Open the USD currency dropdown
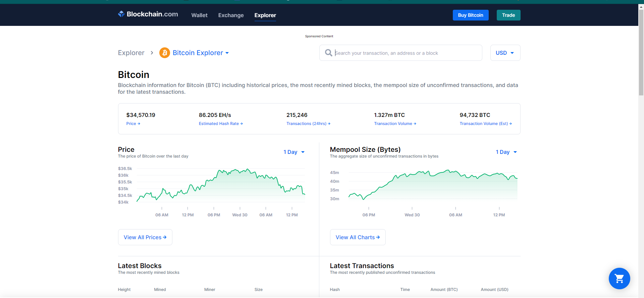This screenshot has height=298, width=644. coord(505,53)
